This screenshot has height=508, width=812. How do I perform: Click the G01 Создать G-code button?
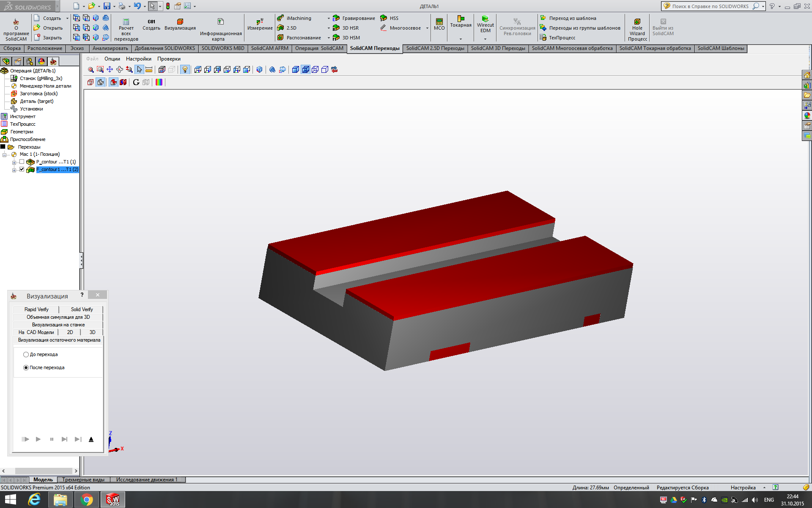(x=151, y=25)
